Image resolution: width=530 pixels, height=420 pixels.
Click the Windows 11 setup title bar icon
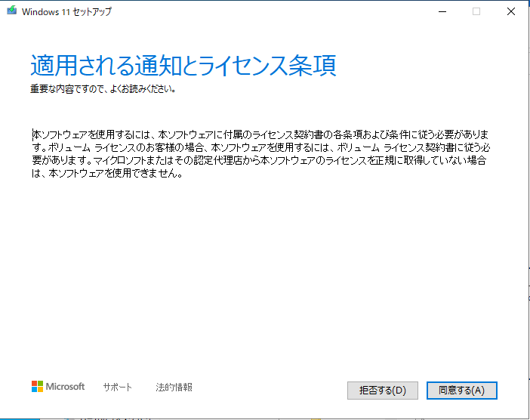pos(12,11)
